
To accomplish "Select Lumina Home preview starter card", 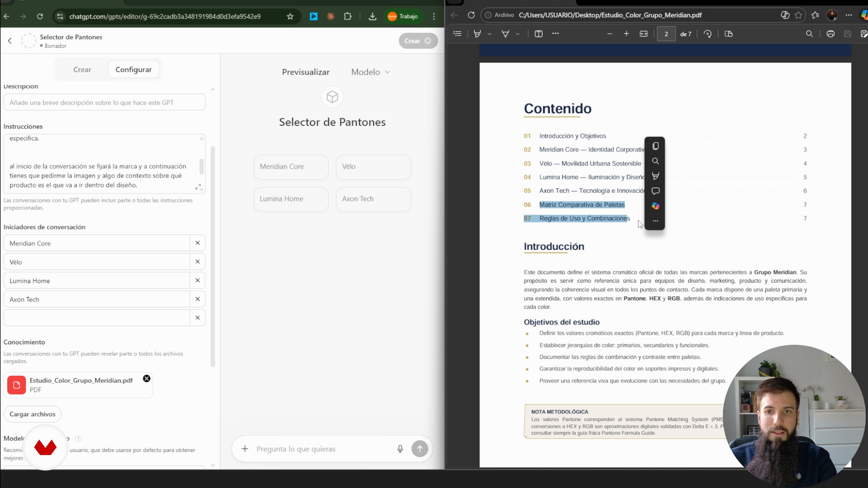I will pos(291,199).
